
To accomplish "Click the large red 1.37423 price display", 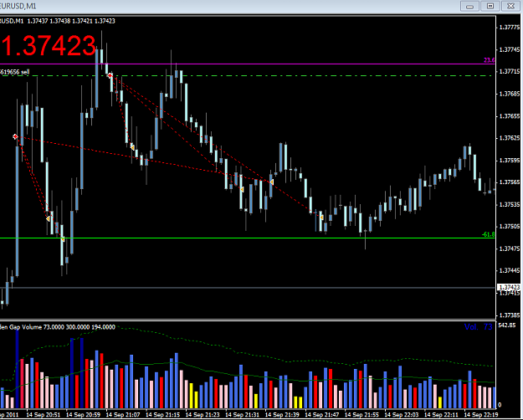I will tap(49, 46).
